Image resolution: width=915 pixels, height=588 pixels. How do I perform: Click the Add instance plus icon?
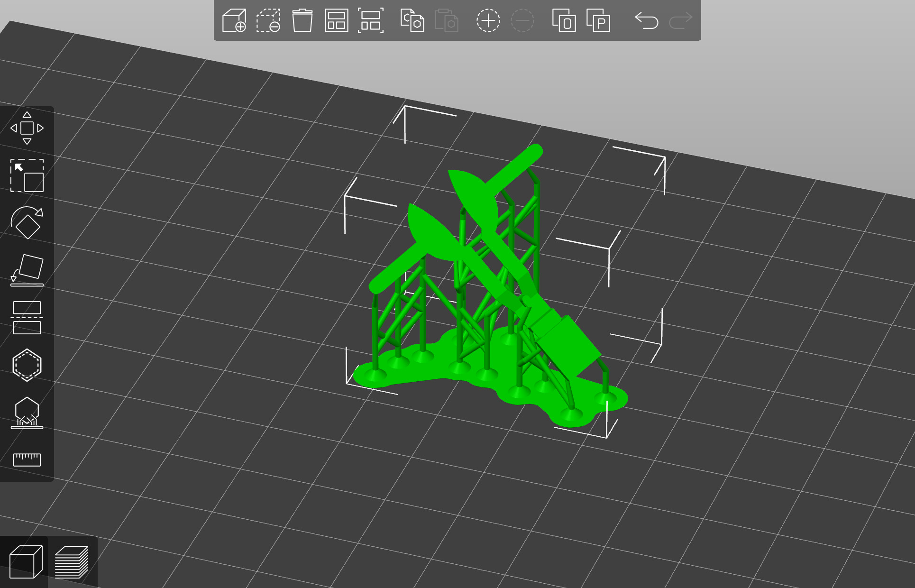click(488, 21)
